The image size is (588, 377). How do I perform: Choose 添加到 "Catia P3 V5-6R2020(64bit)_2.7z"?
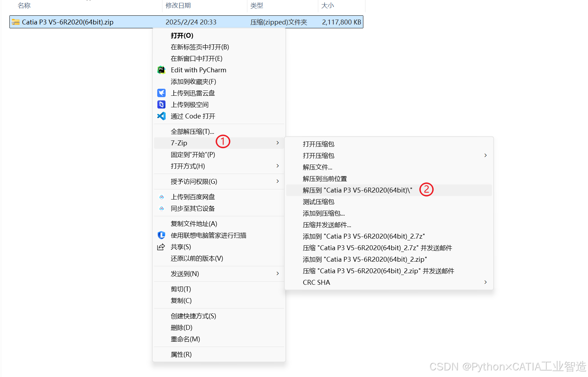point(389,236)
